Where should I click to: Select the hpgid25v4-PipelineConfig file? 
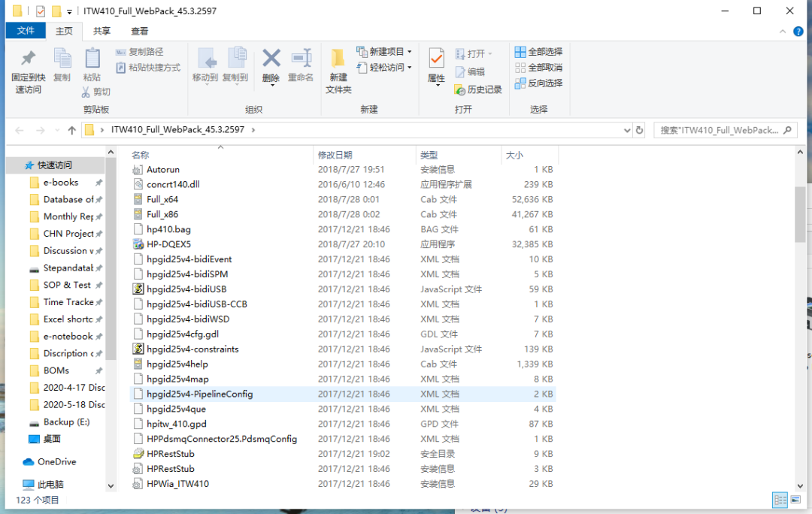(x=342, y=394)
